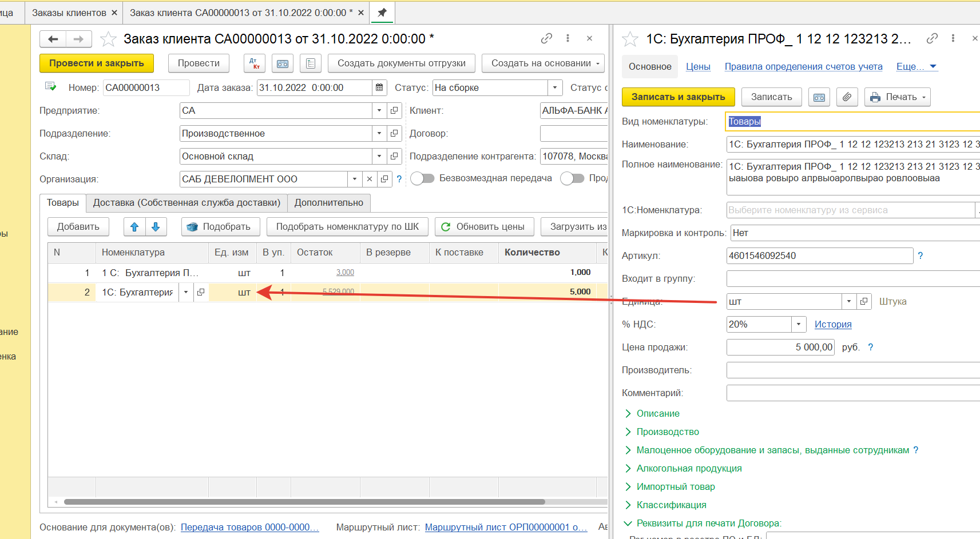This screenshot has height=539, width=980.
Task: Switch to Заказы клиентов tab
Action: pos(69,13)
